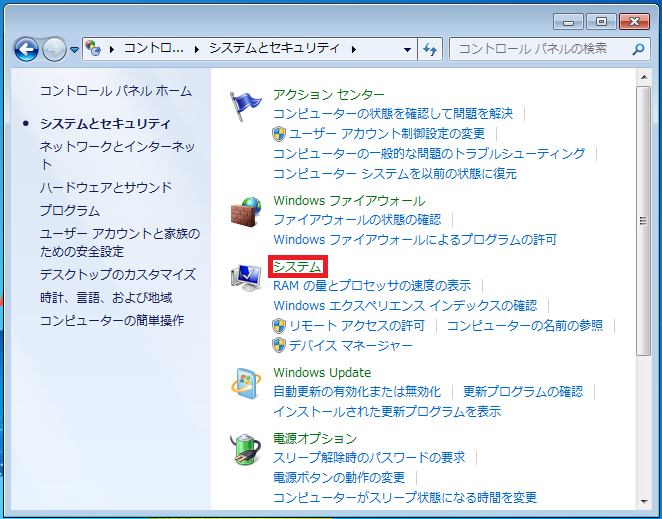The height and width of the screenshot is (519, 662).
Task: Click Windows ファイアウォールによるプログラムの許可
Action: pos(415,240)
